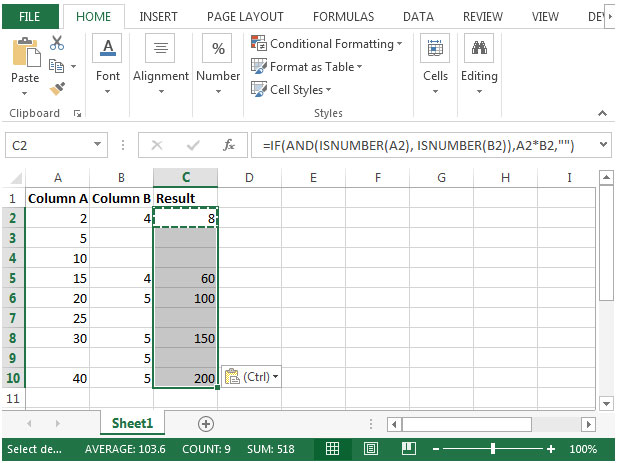Image resolution: width=617 pixels, height=463 pixels.
Task: Select the 'Result' header cell
Action: click(x=185, y=198)
